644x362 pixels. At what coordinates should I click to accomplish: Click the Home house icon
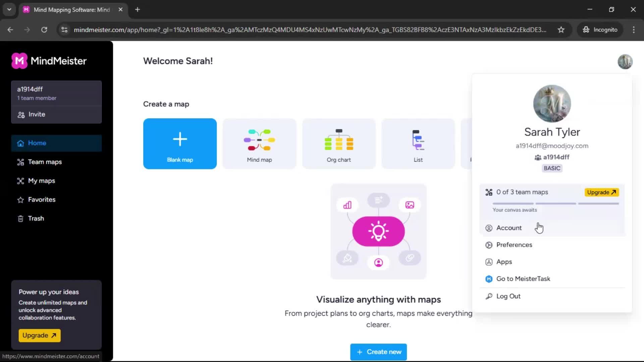20,143
